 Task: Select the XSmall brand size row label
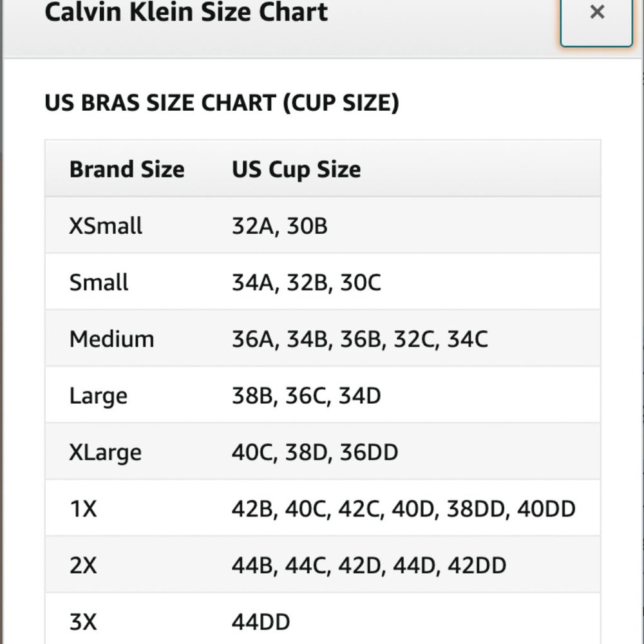106,226
